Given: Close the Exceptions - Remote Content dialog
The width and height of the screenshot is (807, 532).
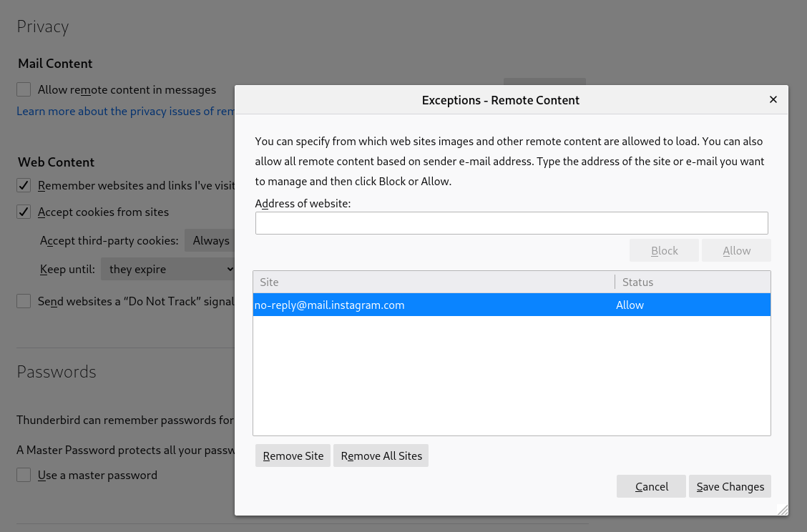Looking at the screenshot, I should pyautogui.click(x=773, y=100).
